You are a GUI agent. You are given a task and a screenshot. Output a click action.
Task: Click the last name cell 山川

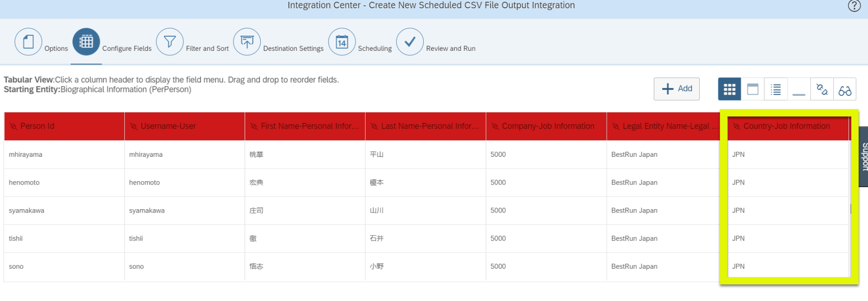pos(377,211)
